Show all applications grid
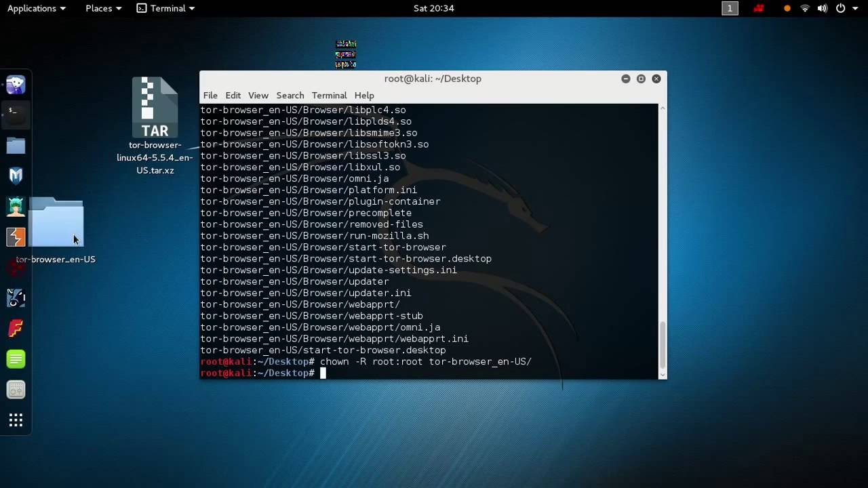Image resolution: width=868 pixels, height=488 pixels. tap(16, 421)
